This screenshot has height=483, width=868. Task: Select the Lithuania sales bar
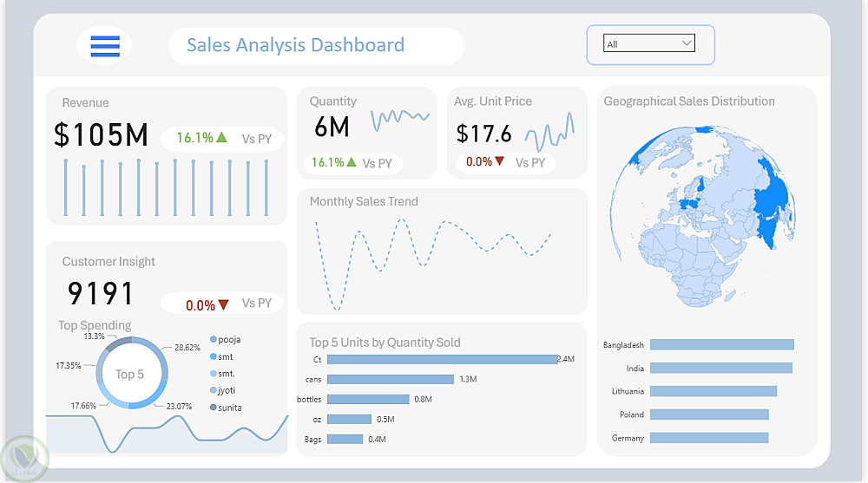click(x=713, y=391)
